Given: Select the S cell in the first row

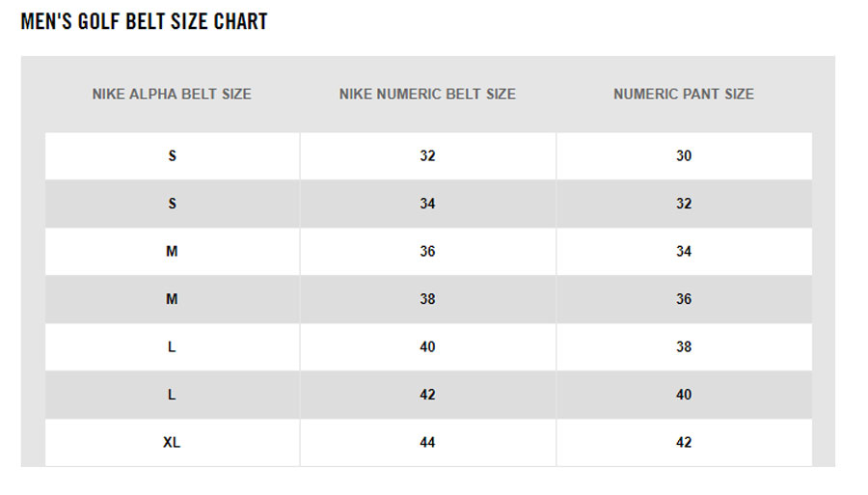Looking at the screenshot, I should (172, 156).
